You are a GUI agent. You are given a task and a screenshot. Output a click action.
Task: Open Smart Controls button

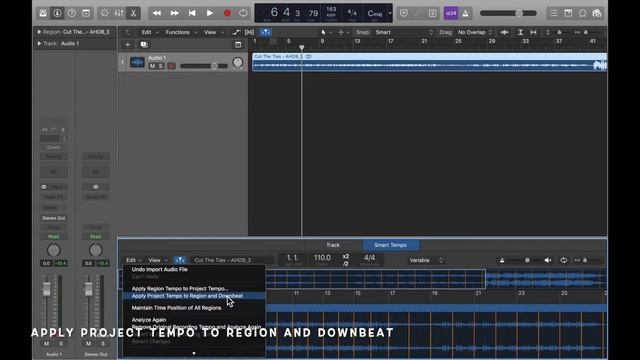pos(104,13)
